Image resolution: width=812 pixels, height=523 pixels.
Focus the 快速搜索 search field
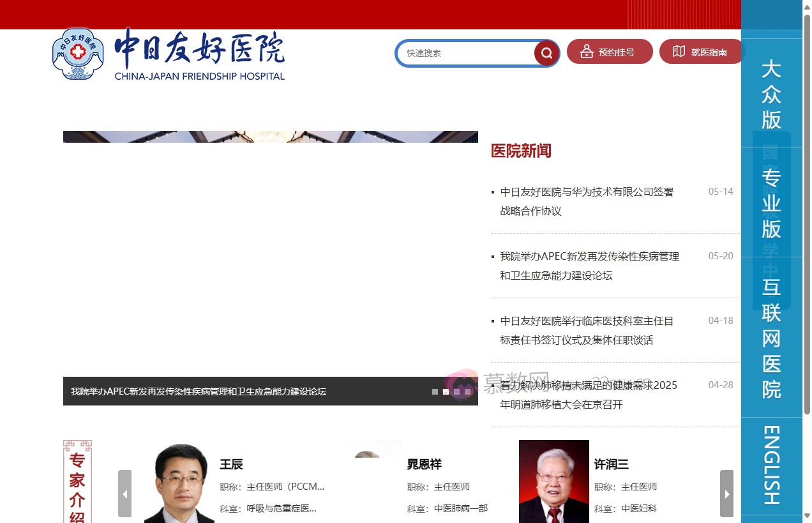pos(466,53)
